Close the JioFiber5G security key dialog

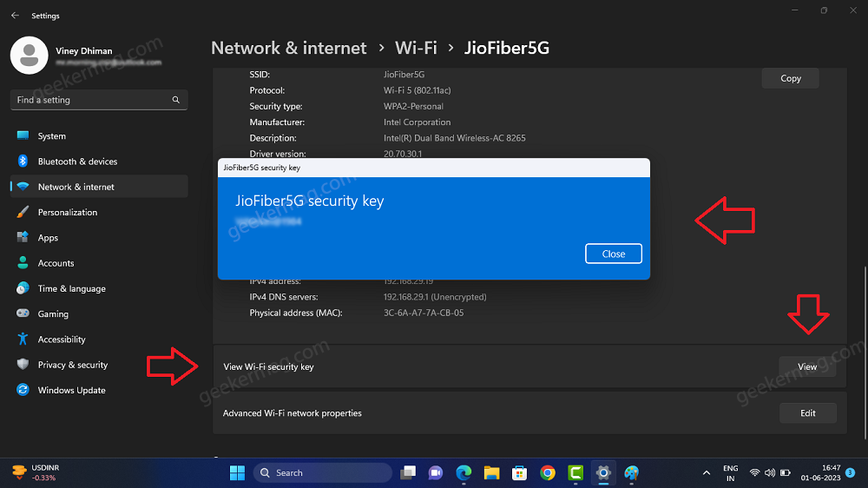click(614, 254)
